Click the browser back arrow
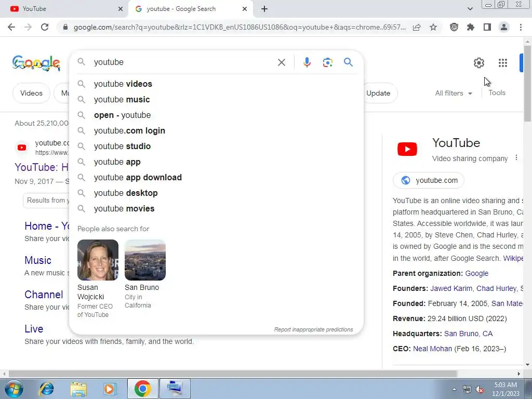The width and height of the screenshot is (532, 399). point(11,27)
